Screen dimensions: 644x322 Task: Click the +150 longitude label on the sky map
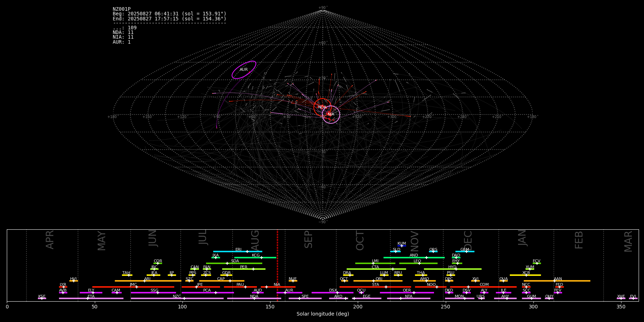click(x=147, y=117)
